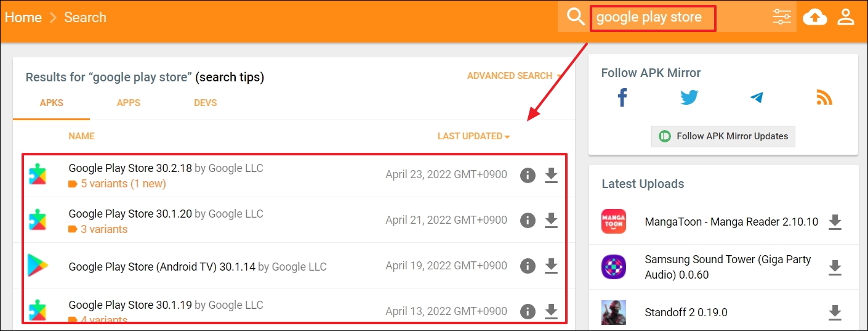
Task: Open Samsung Sound Tower (Giga Party Audio) entry
Action: (x=728, y=267)
